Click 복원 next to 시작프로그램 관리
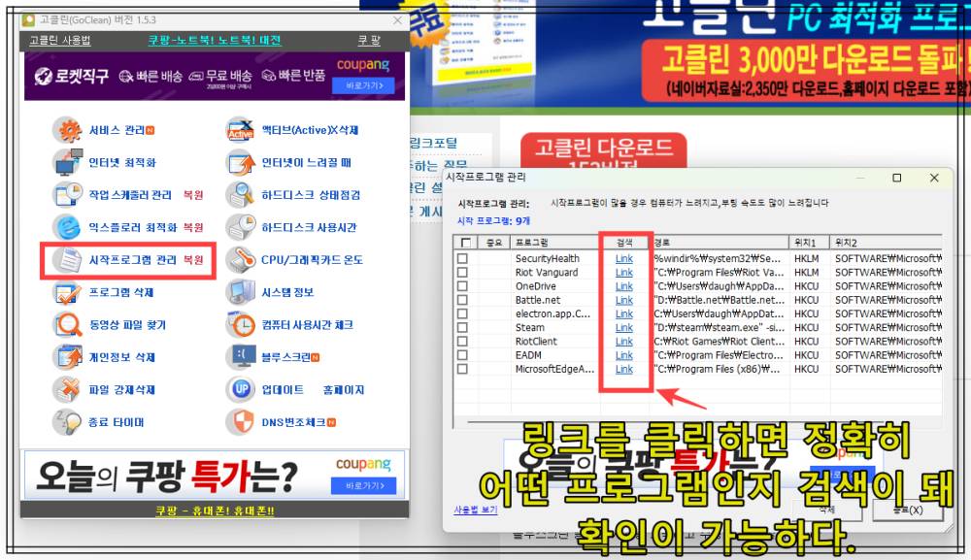The width and height of the screenshot is (971, 560). [x=193, y=260]
